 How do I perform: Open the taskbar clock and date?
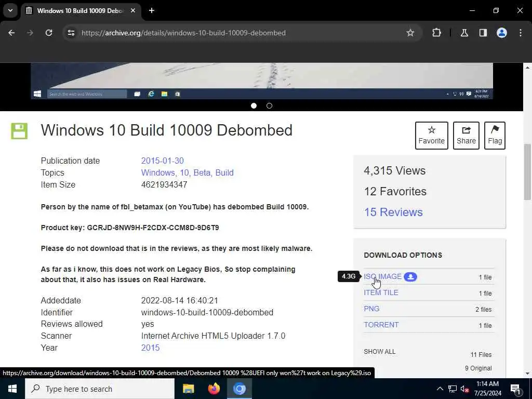point(488,389)
